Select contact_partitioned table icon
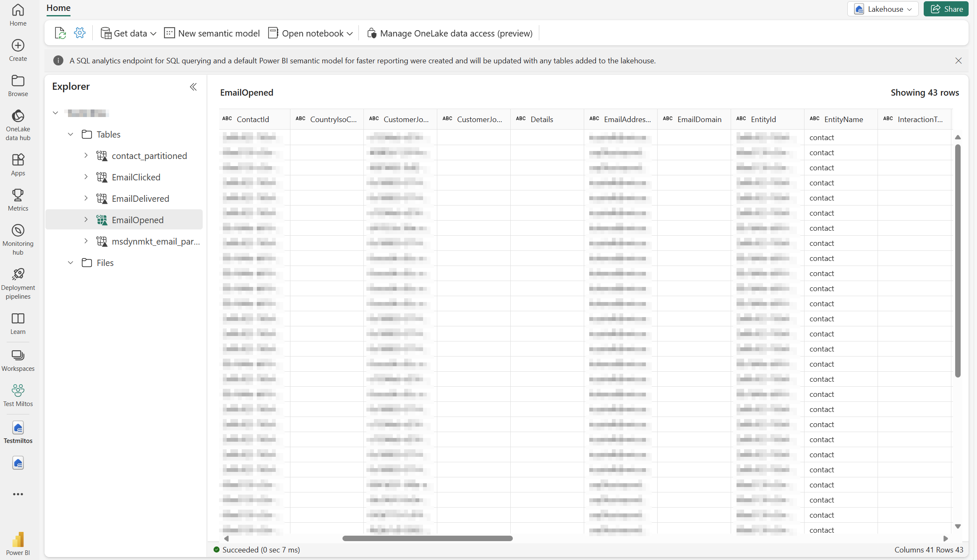The image size is (977, 560). pyautogui.click(x=102, y=156)
